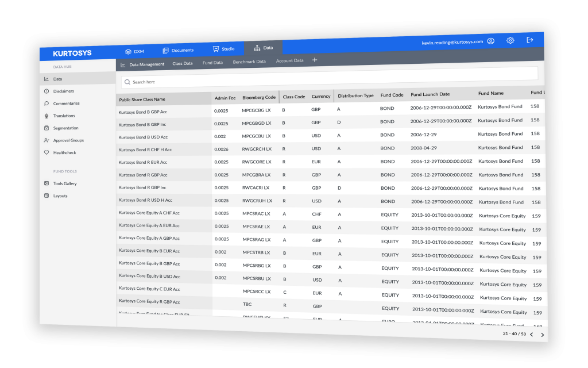Click the Translations sidebar icon

coord(47,116)
